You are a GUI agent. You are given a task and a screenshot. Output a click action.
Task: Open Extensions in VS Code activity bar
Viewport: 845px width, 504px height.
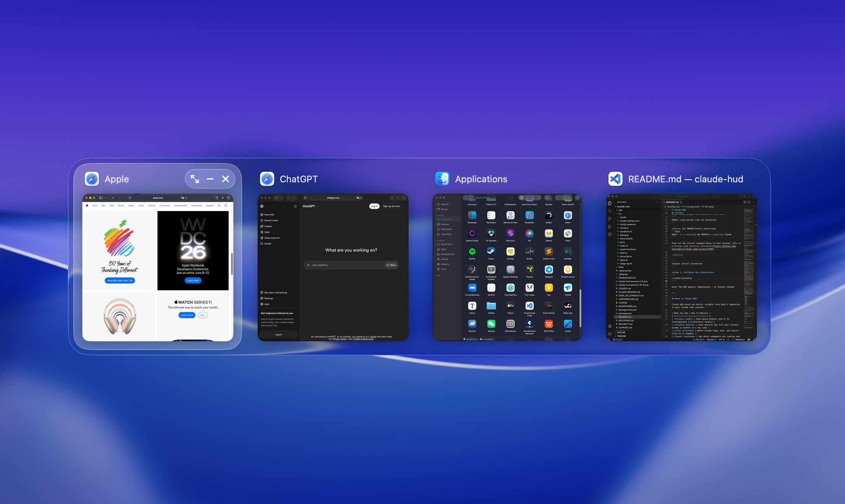(x=610, y=234)
